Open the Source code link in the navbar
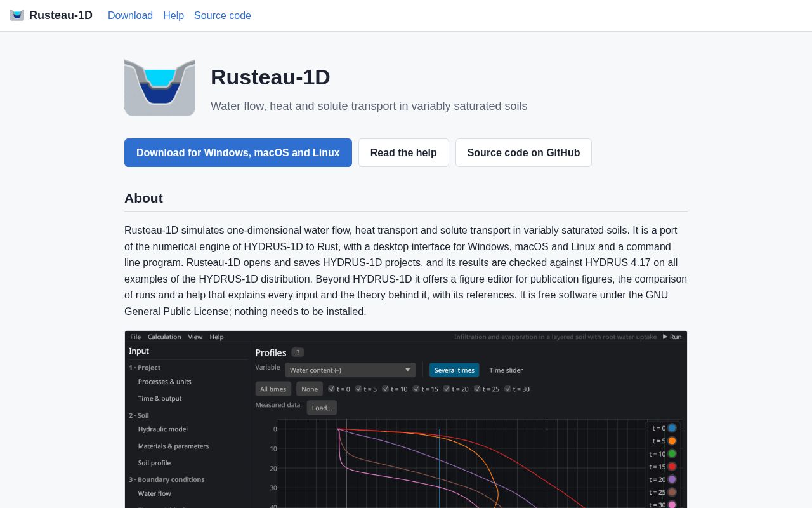Image resolution: width=812 pixels, height=508 pixels. point(223,15)
